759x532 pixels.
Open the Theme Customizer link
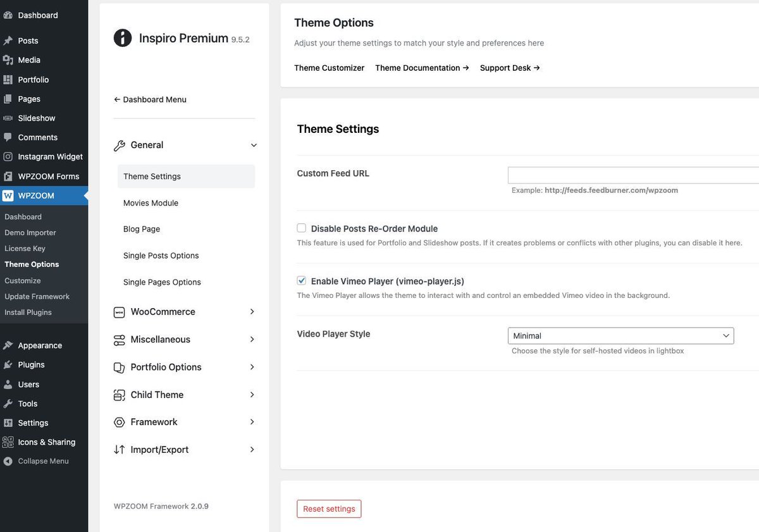(x=330, y=68)
